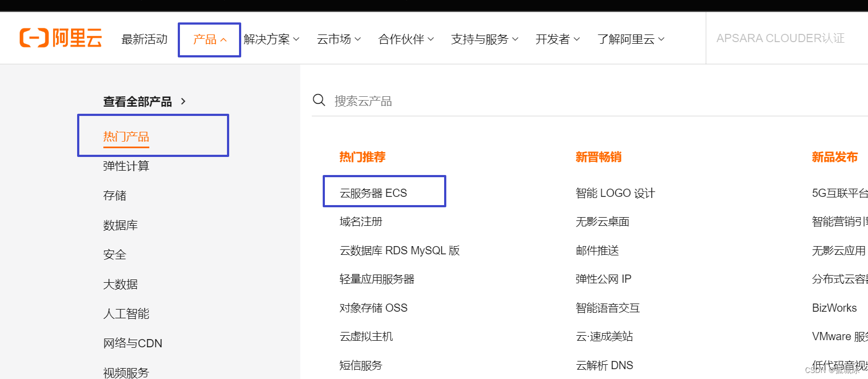This screenshot has height=379, width=868.
Task: Open 短信服务 product
Action: (361, 365)
